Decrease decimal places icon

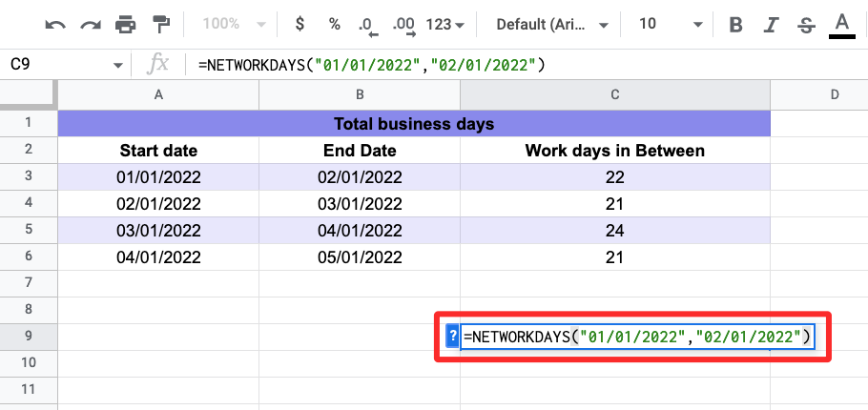[x=368, y=24]
